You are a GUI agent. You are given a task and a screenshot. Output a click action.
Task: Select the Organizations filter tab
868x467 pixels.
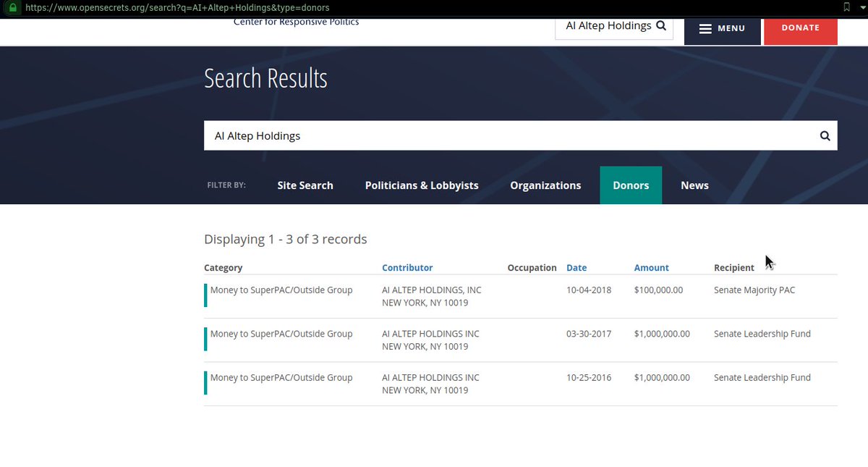(x=545, y=185)
